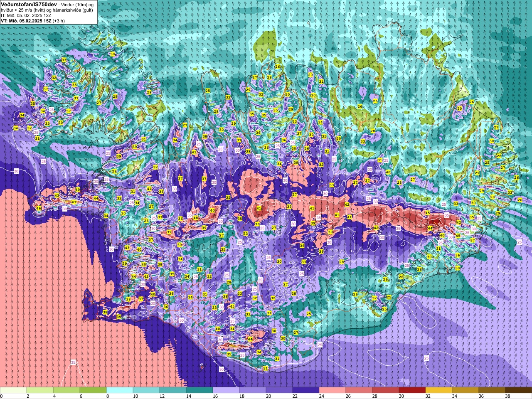Click the 'IT: Mið. 05. 02. 2025 12Z' line
Viewport: 532px width, 399px height.
[x=26, y=15]
